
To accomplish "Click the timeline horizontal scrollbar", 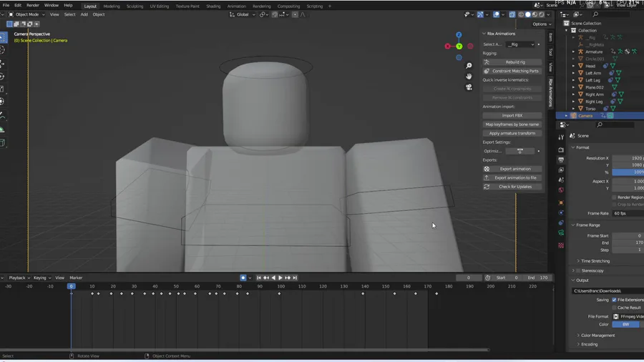I will [245, 350].
